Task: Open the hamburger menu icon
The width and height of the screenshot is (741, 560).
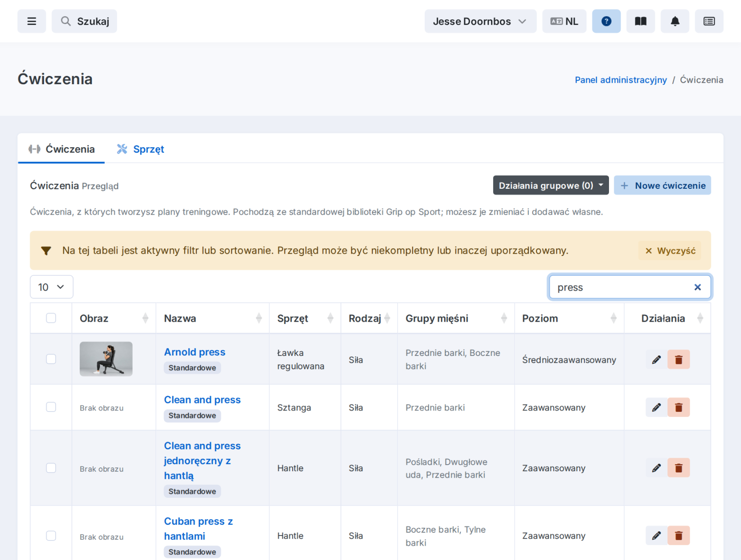Action: point(31,21)
